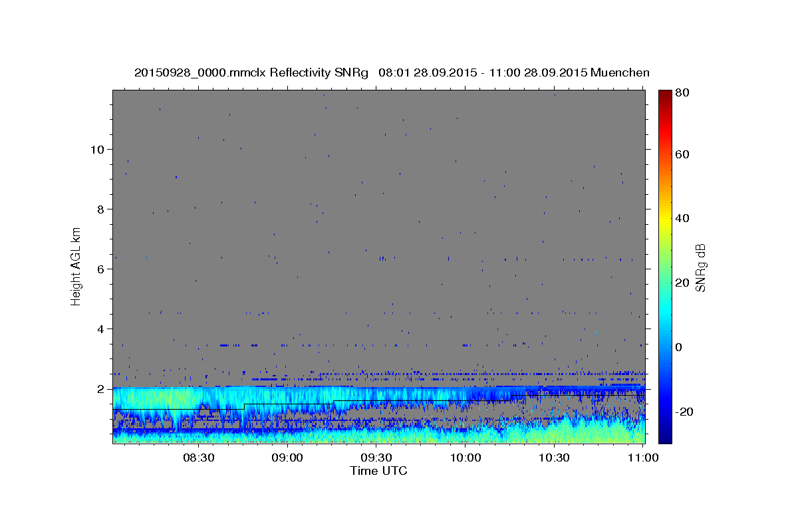
Task: Click the colorbar value 20
Action: (x=684, y=283)
